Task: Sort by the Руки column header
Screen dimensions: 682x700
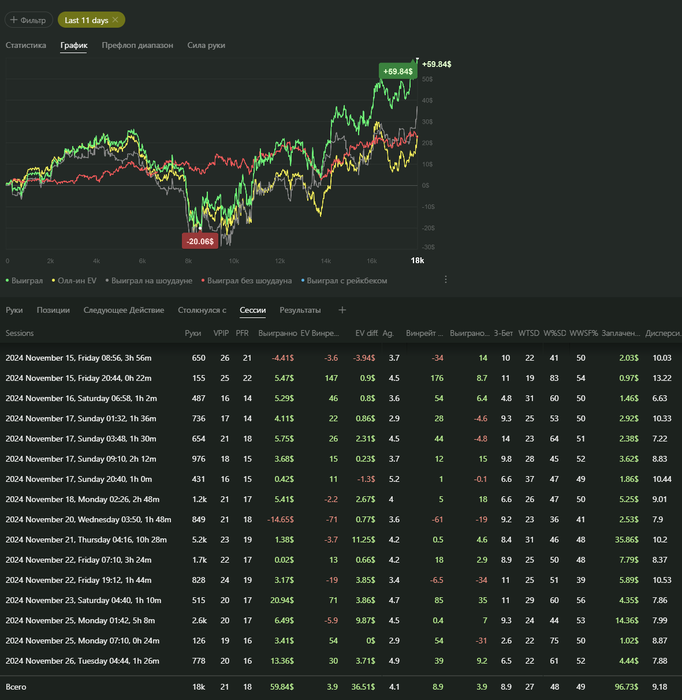Action: click(x=193, y=333)
